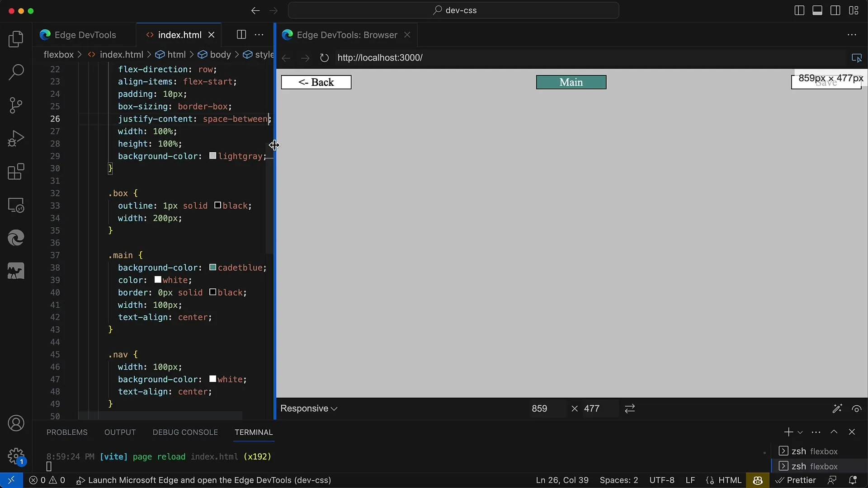Viewport: 868px width, 488px height.
Task: Switch to the Edge DevTools editor tab
Action: click(x=85, y=35)
